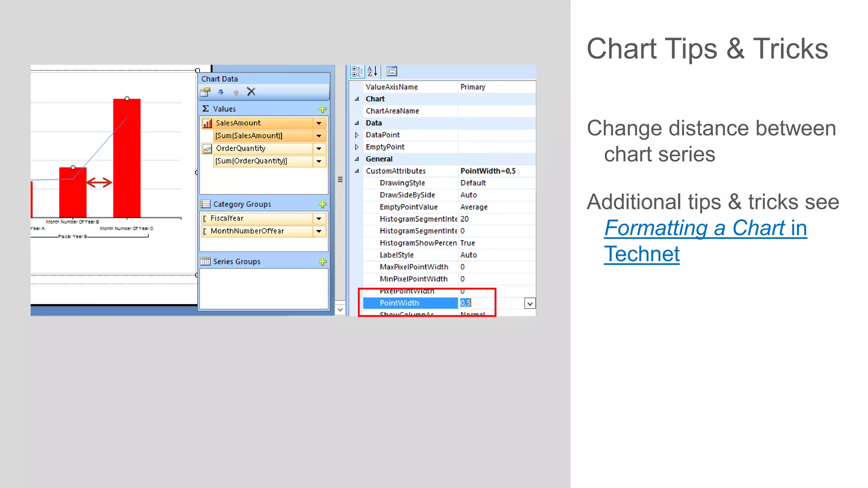Click the move up arrow in Chart Data toolbar
The width and height of the screenshot is (868, 488).
236,92
